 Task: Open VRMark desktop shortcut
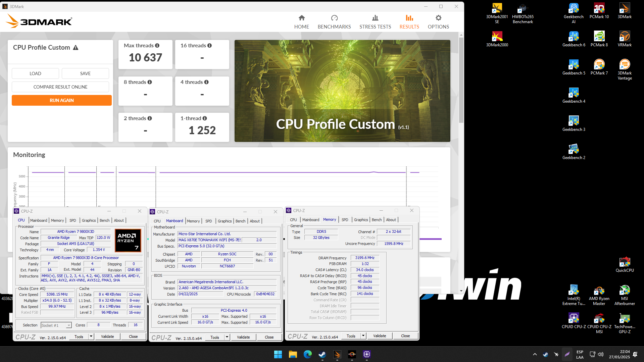(x=625, y=39)
